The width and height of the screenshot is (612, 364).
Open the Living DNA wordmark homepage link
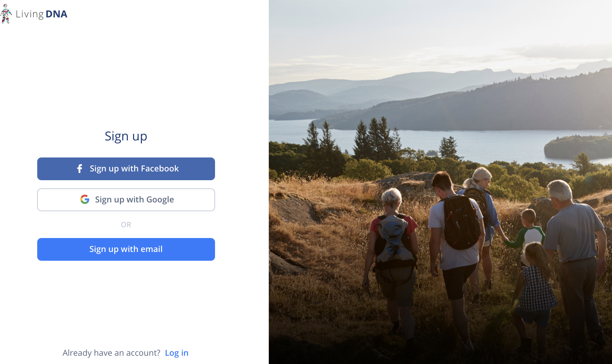[x=41, y=14]
